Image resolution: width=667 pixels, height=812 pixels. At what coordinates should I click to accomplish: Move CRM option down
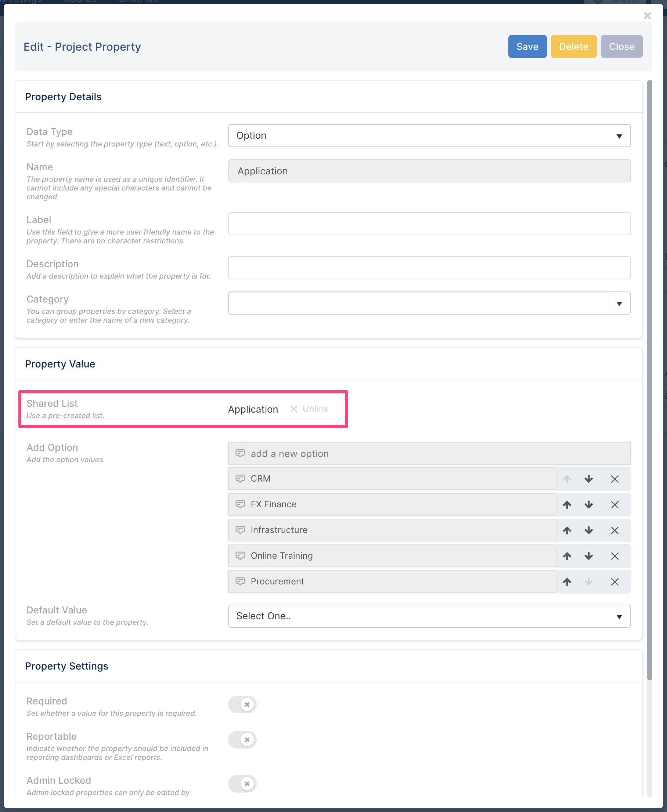click(x=588, y=479)
